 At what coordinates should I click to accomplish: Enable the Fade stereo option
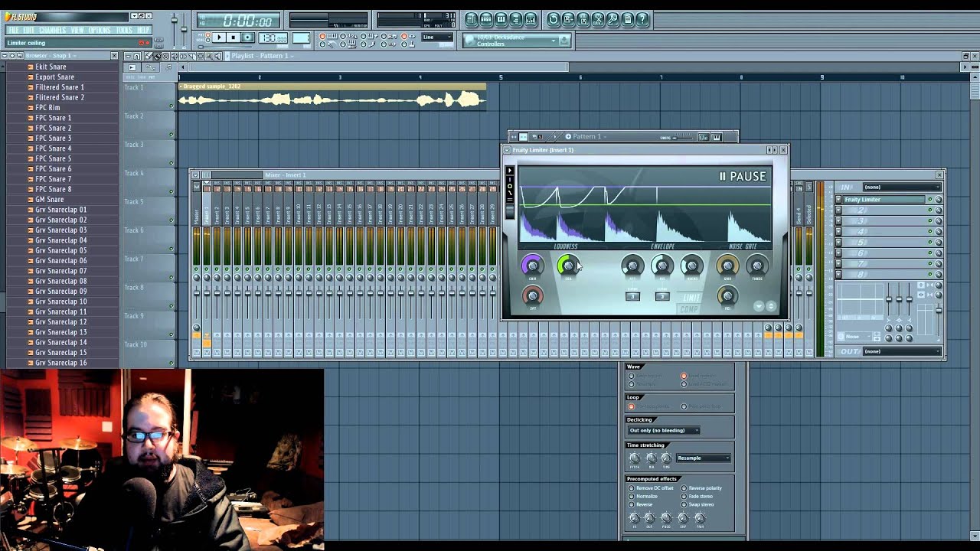pyautogui.click(x=697, y=497)
